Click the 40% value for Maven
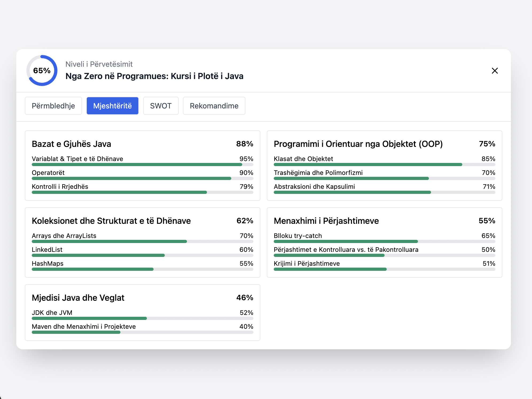Viewport: 532px width, 399px height. pos(246,327)
